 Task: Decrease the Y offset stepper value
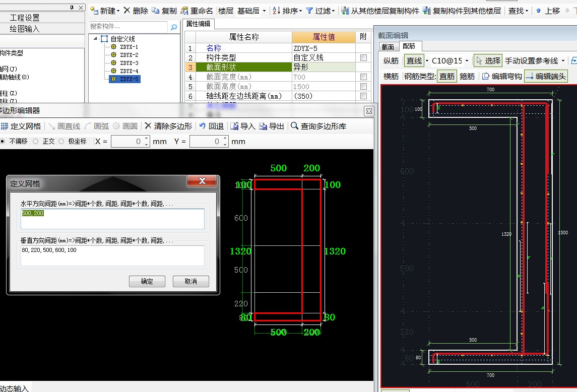225,144
